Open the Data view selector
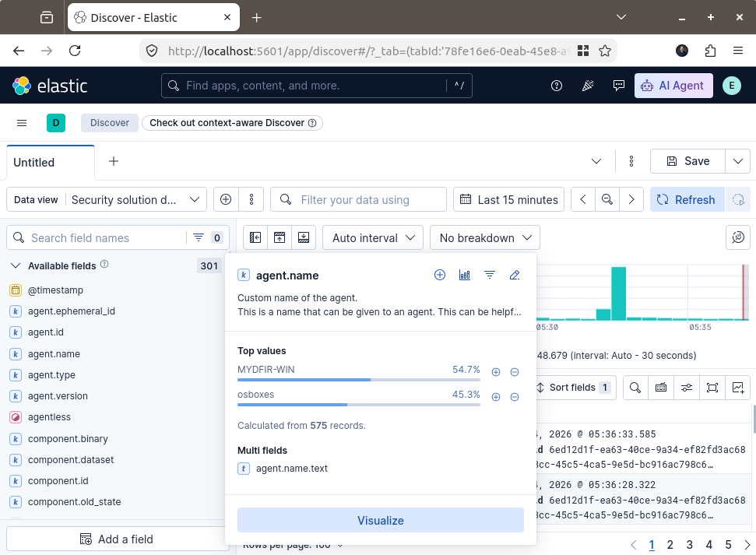The width and height of the screenshot is (756, 555). (107, 199)
